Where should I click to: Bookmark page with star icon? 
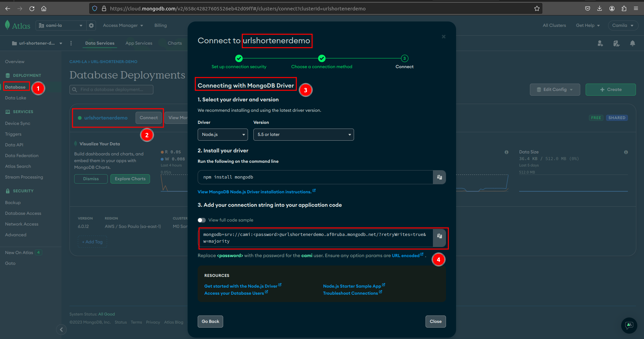(x=537, y=8)
